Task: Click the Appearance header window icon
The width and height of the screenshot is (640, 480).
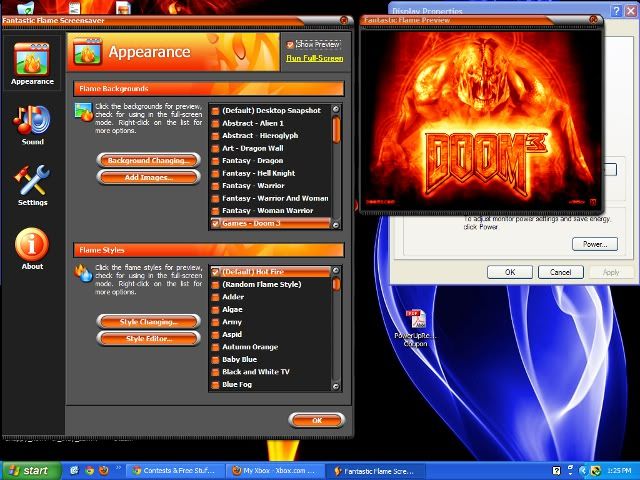Action: coord(87,52)
